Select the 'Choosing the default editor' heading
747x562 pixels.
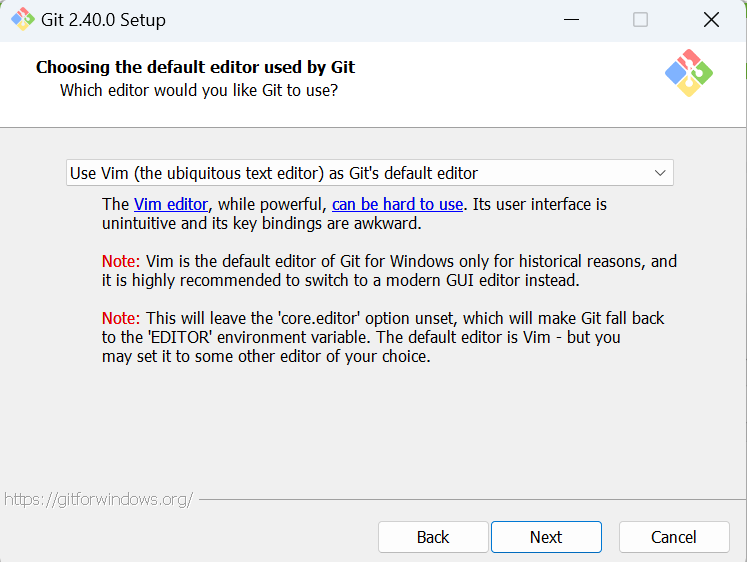(195, 67)
